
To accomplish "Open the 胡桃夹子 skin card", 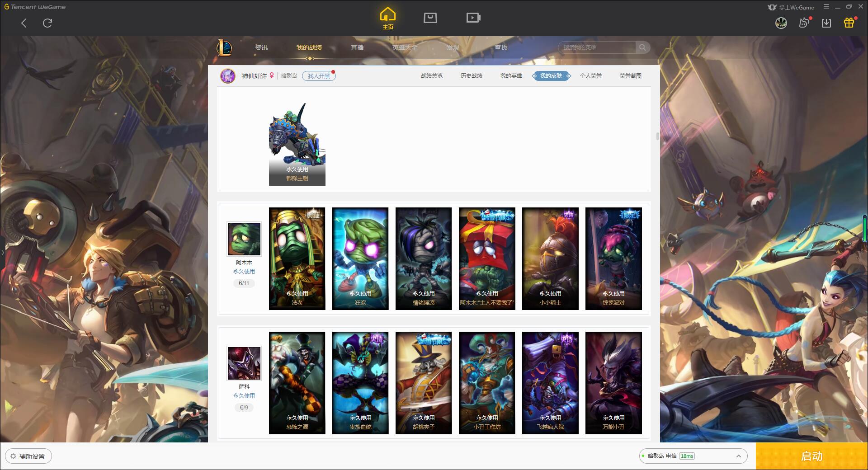I will click(x=424, y=383).
